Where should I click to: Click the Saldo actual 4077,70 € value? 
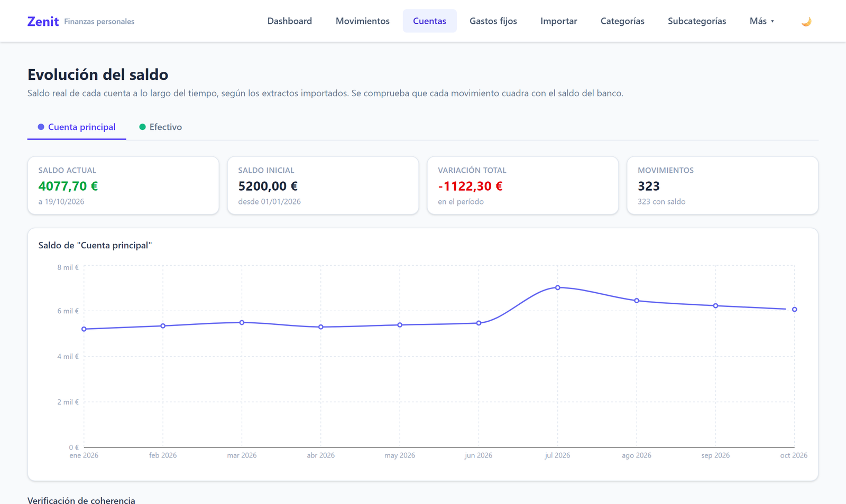tap(68, 186)
